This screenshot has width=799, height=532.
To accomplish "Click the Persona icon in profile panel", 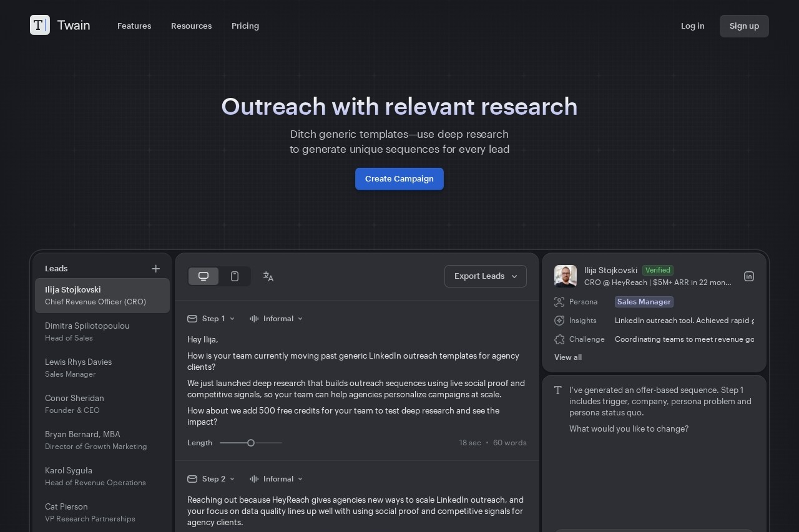I will click(x=559, y=302).
